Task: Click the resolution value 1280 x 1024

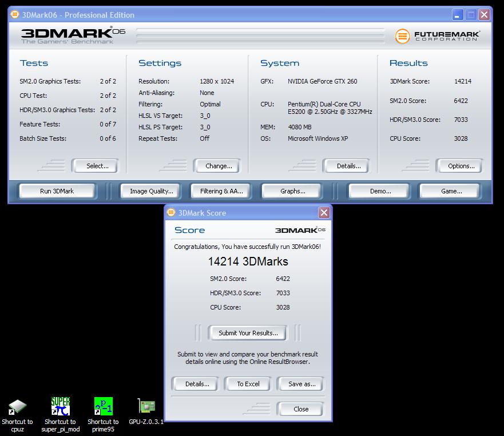Action: point(217,81)
